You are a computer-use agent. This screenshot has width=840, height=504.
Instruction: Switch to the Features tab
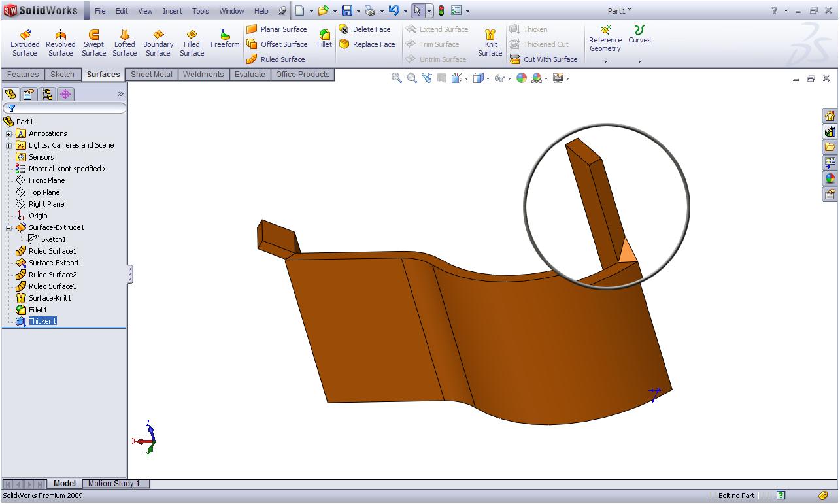point(23,75)
